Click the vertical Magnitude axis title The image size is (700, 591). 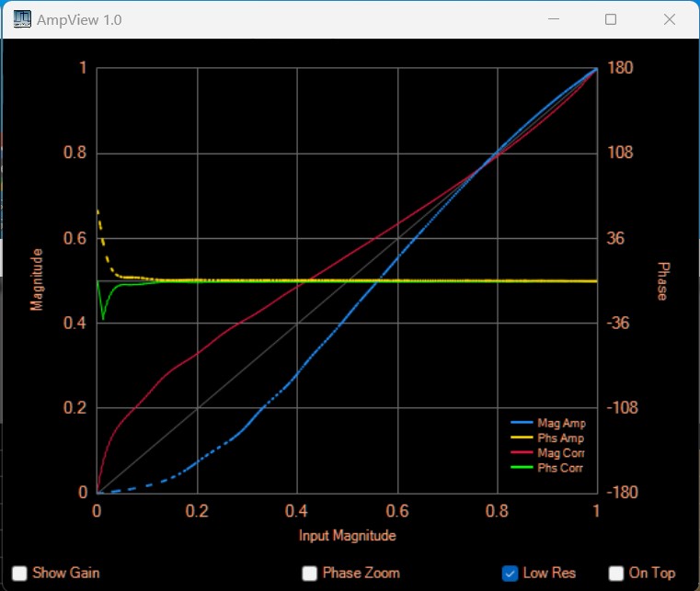click(37, 279)
